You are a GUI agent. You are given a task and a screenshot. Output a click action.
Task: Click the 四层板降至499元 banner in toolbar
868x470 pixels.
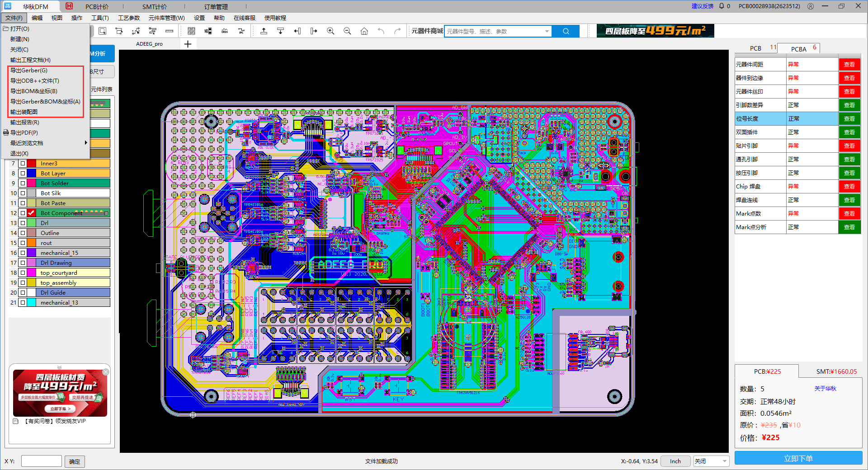pos(656,31)
